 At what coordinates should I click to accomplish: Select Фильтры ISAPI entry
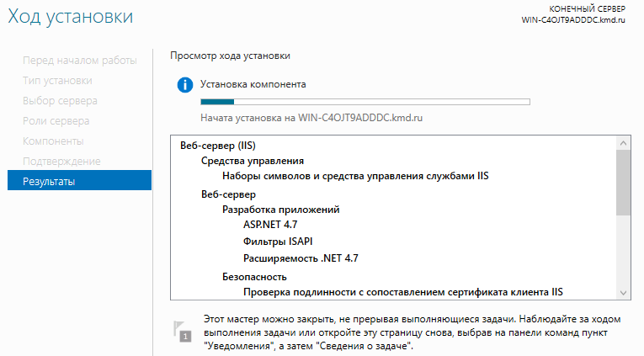click(x=278, y=242)
